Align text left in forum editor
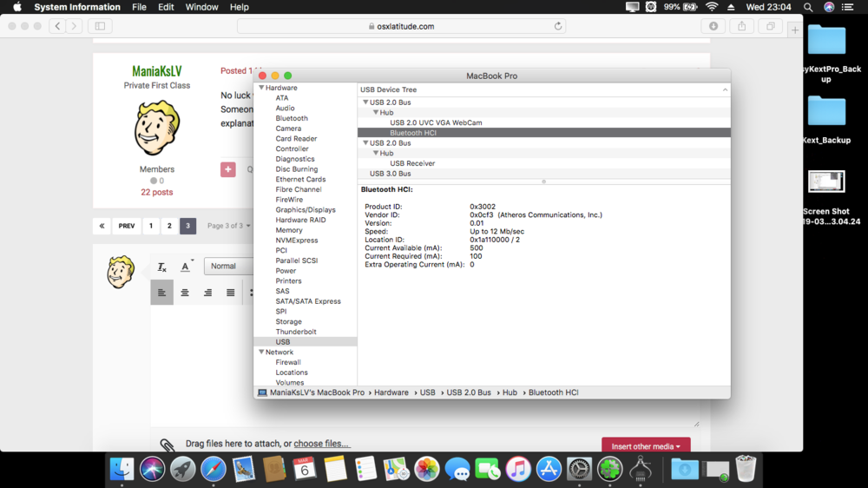 tap(161, 293)
